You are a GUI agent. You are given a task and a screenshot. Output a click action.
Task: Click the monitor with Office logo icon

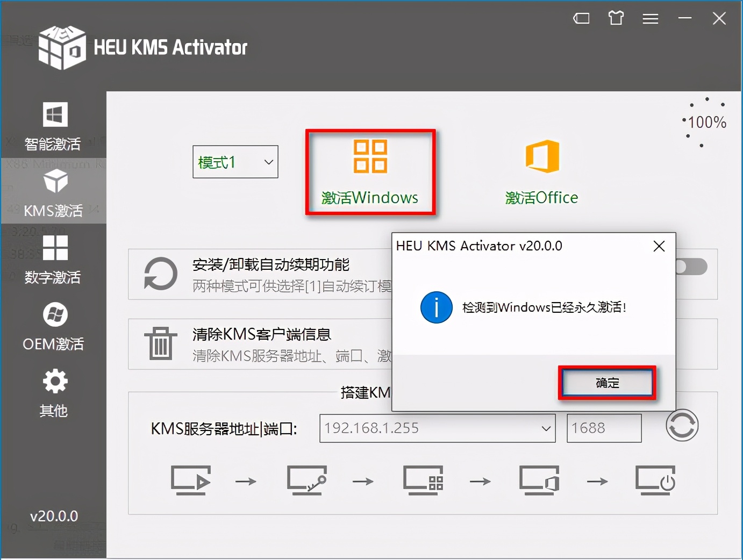[539, 480]
